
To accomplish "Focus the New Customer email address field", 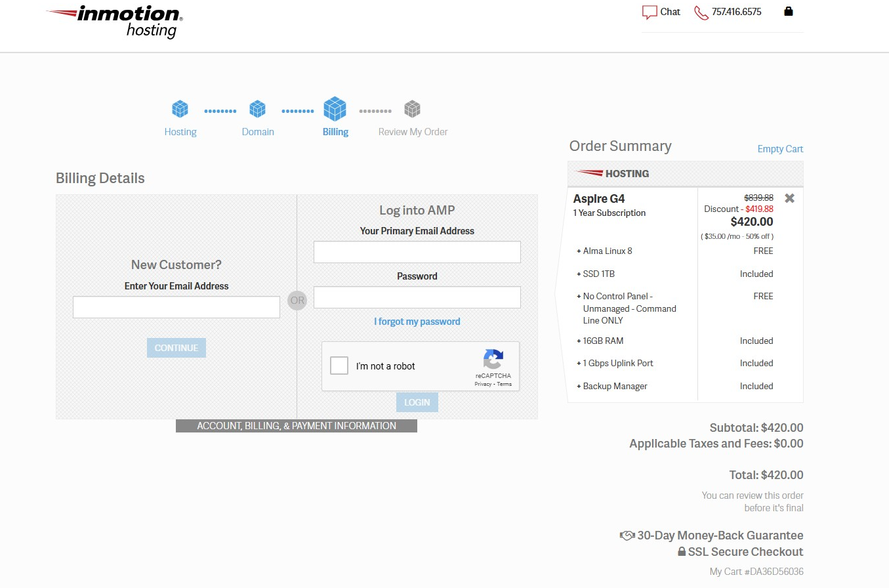I will [x=176, y=307].
